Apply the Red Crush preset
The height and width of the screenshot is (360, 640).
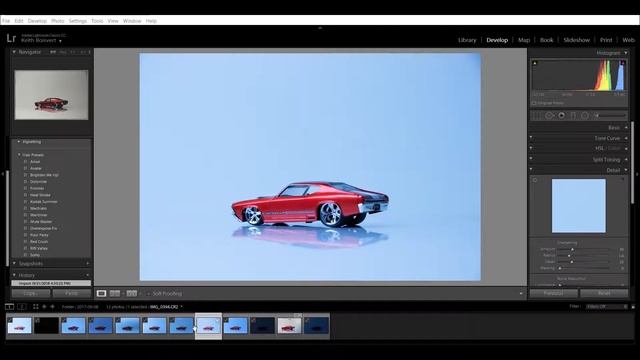(x=39, y=242)
